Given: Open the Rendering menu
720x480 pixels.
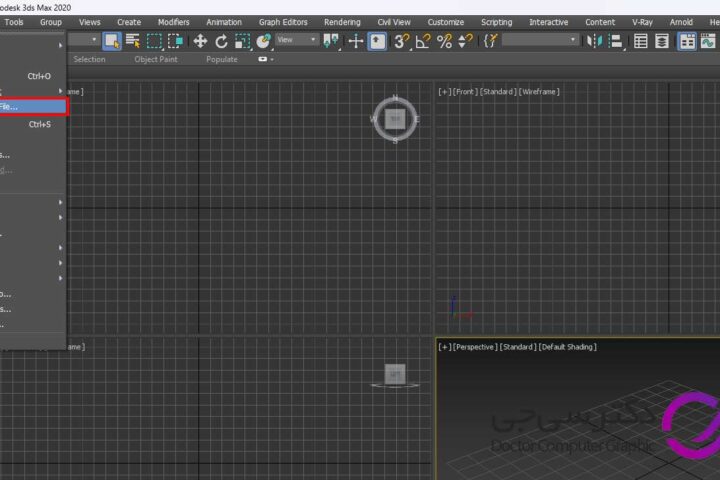Looking at the screenshot, I should point(342,22).
